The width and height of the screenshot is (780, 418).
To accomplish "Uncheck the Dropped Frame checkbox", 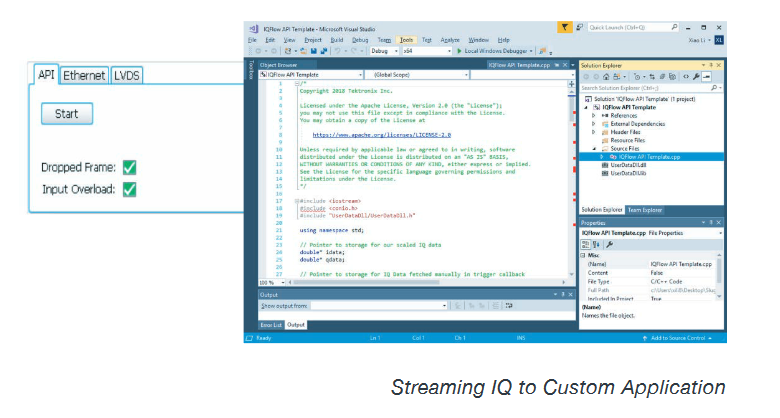I will point(128,168).
